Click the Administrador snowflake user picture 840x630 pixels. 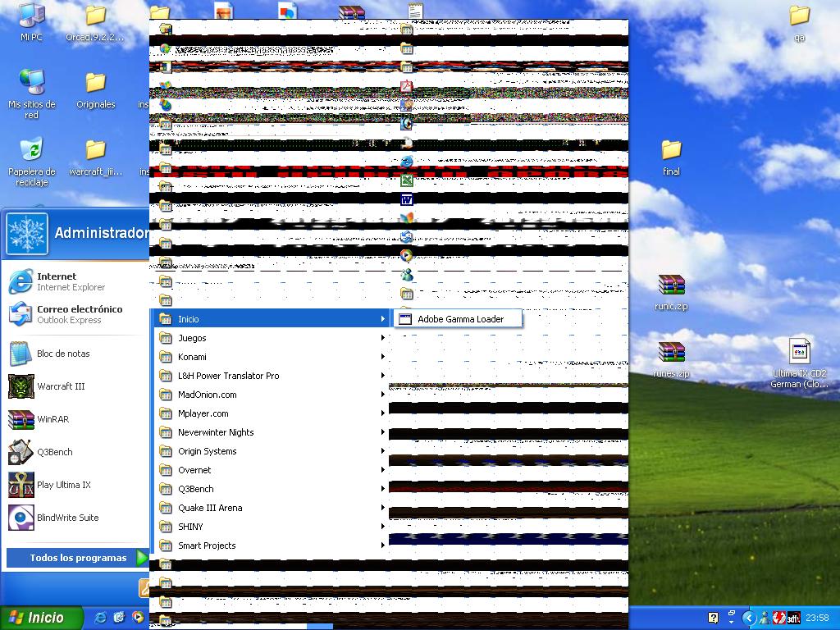pyautogui.click(x=27, y=234)
